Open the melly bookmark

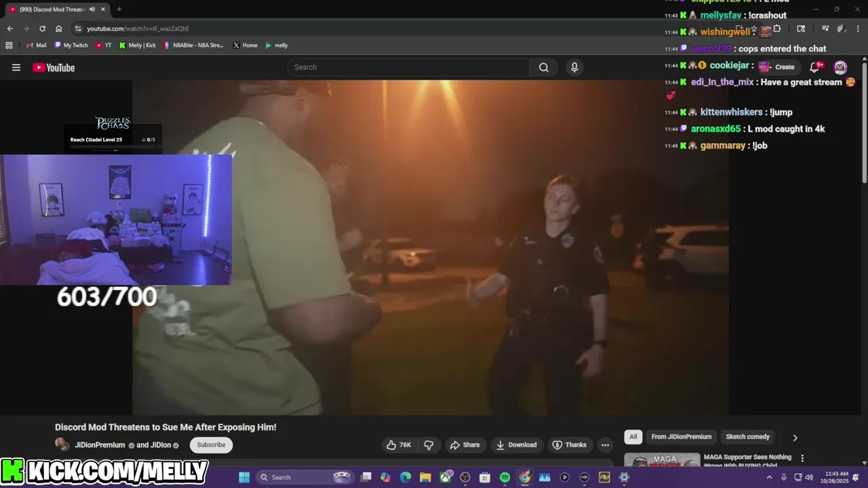277,45
